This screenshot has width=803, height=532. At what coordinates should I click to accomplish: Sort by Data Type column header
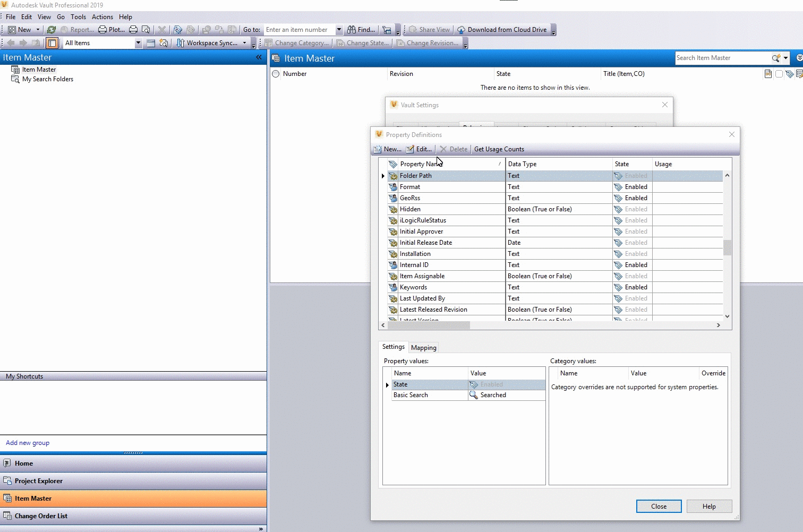coord(559,164)
